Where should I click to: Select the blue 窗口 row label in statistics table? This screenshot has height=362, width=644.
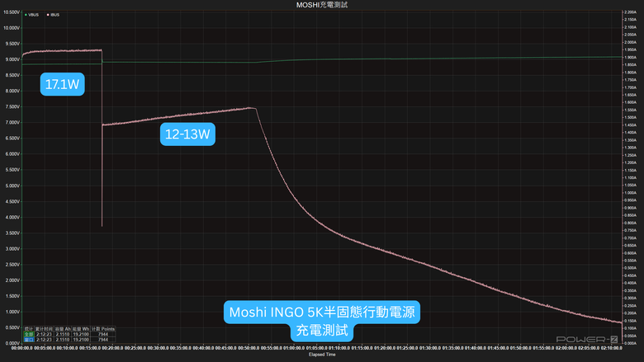point(29,340)
